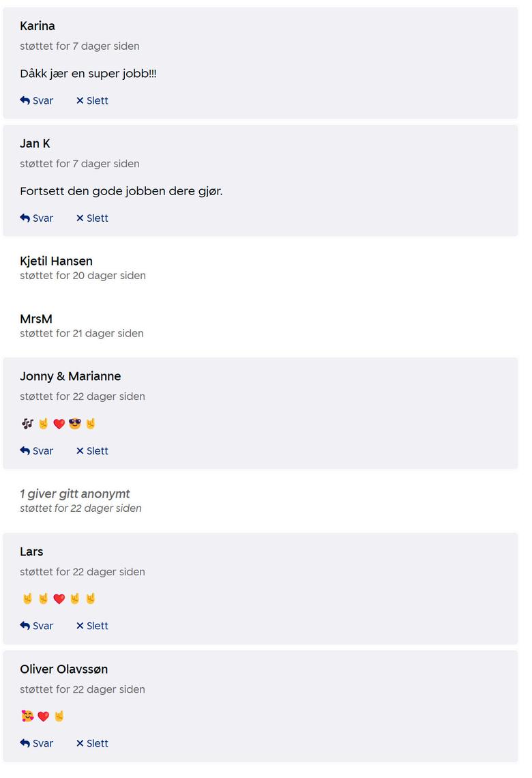Screen dimensions: 532x778
Task: Click the red heart emoji in Lars's comment
Action: pos(59,599)
